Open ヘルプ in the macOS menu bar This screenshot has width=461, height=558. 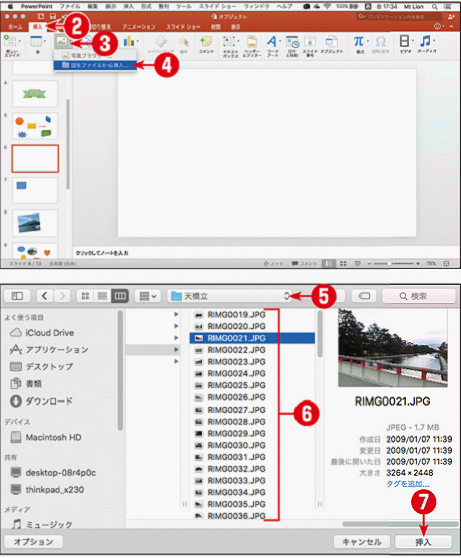click(284, 6)
